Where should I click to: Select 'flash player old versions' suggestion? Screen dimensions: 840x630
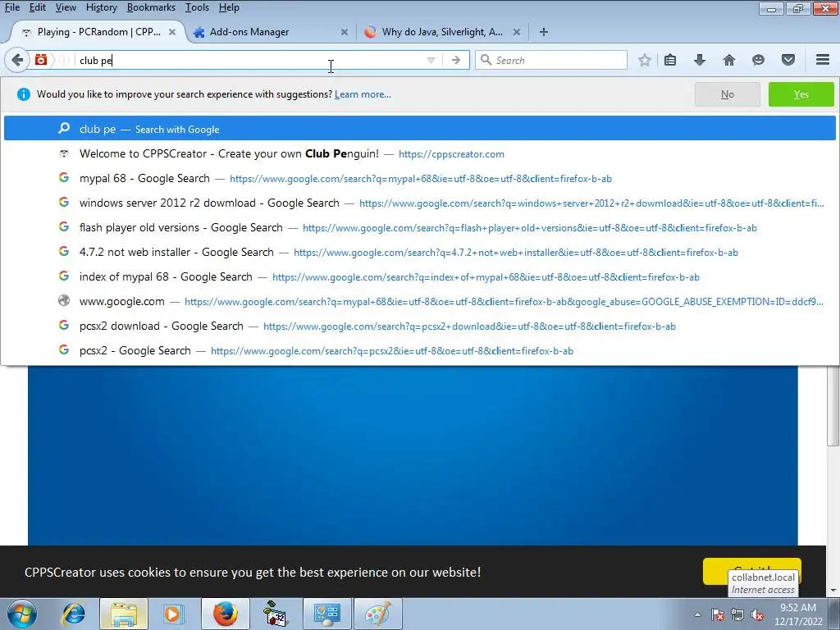click(x=420, y=228)
